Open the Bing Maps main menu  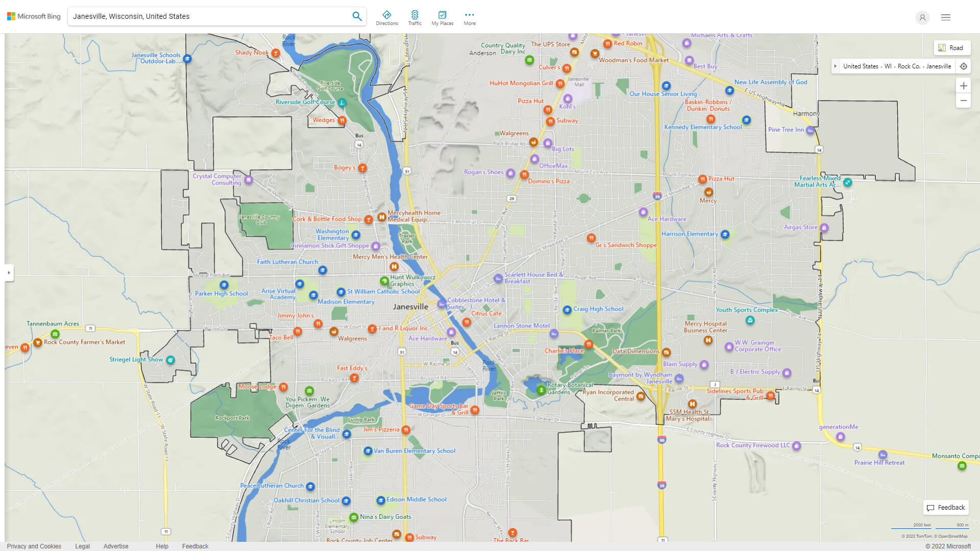(x=946, y=17)
